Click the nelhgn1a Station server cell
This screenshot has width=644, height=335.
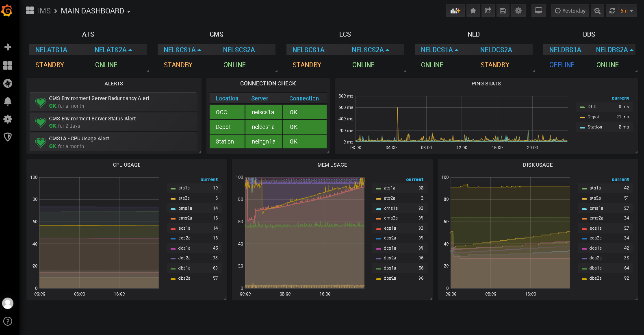(264, 141)
